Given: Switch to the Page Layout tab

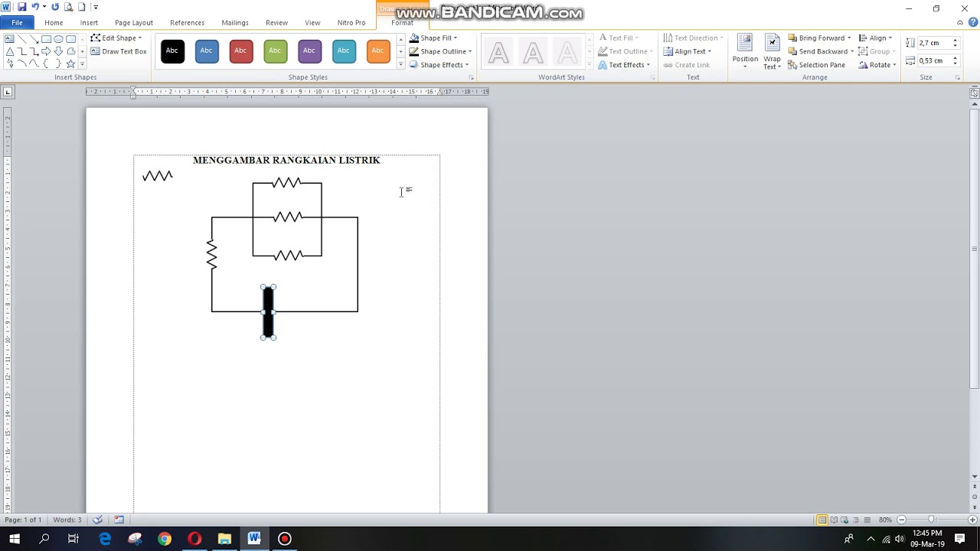Looking at the screenshot, I should click(134, 23).
